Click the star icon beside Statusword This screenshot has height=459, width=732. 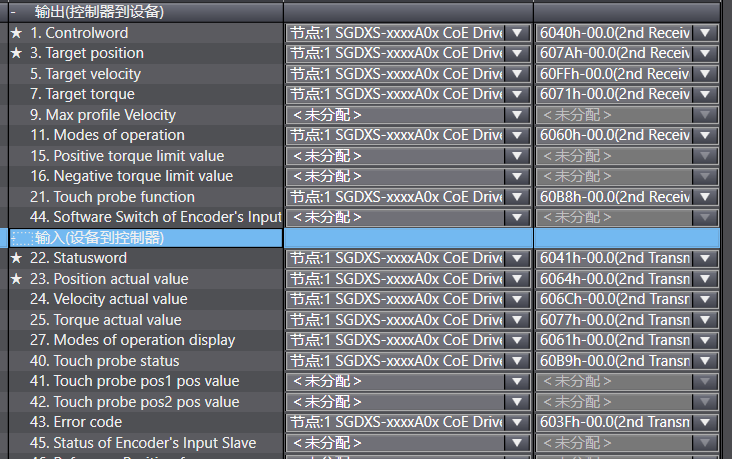16,258
